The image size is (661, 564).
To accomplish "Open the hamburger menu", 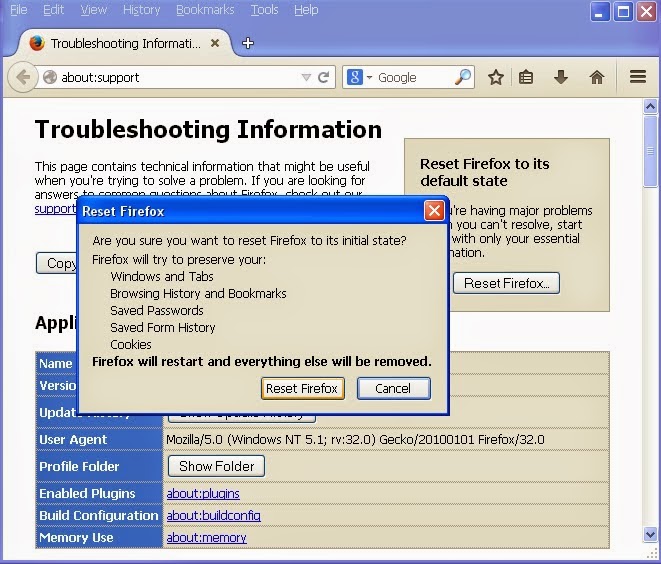I will 638,77.
